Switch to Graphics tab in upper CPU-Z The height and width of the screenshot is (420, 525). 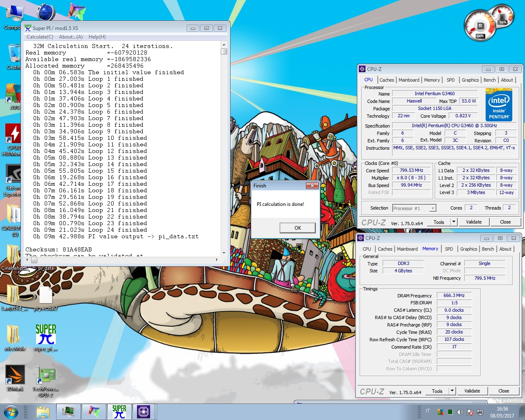point(470,80)
